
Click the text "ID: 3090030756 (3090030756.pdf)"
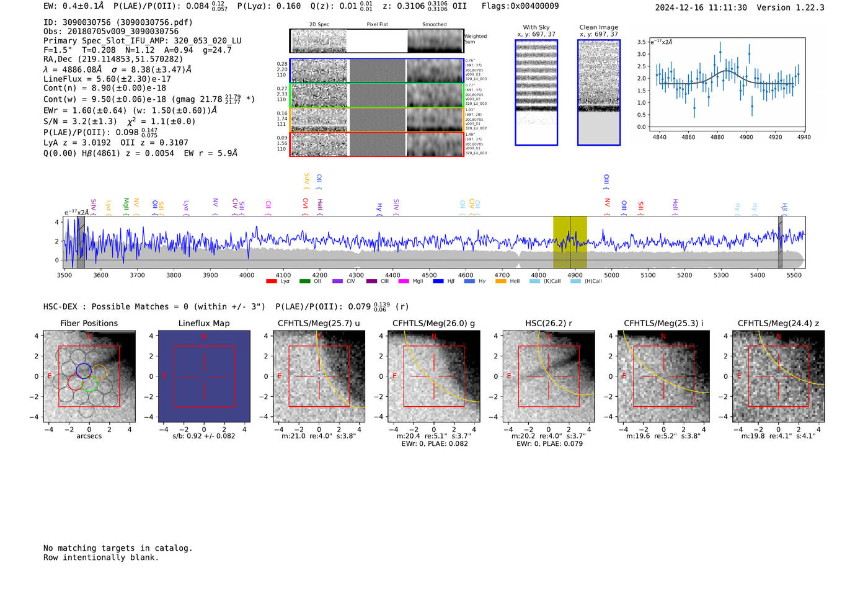pos(118,22)
